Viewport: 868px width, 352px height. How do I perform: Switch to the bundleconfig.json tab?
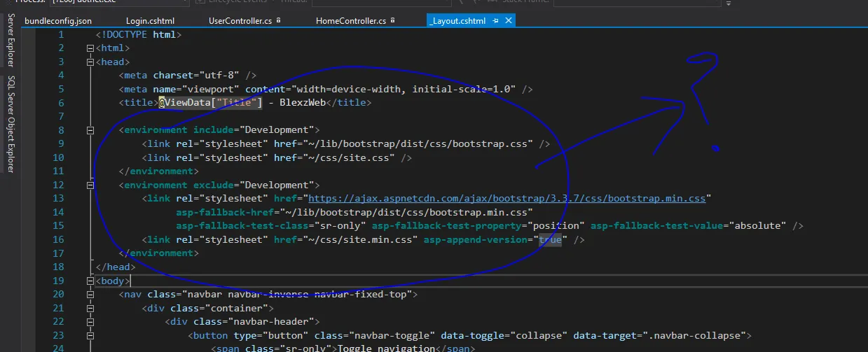tap(57, 21)
